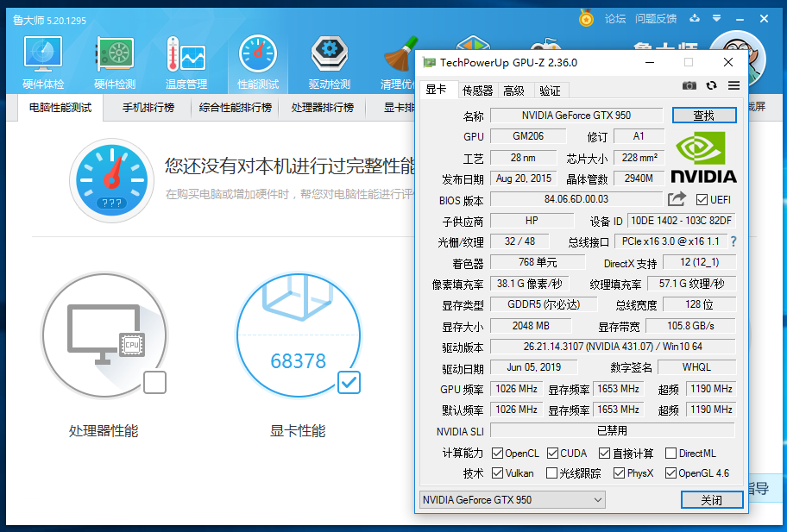The width and height of the screenshot is (787, 532).
Task: Click 显存类型 value GDDR5
Action: (x=544, y=304)
